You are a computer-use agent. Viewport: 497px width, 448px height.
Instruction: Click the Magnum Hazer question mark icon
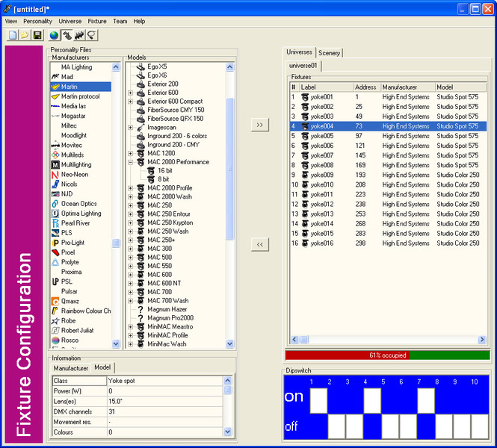click(141, 309)
